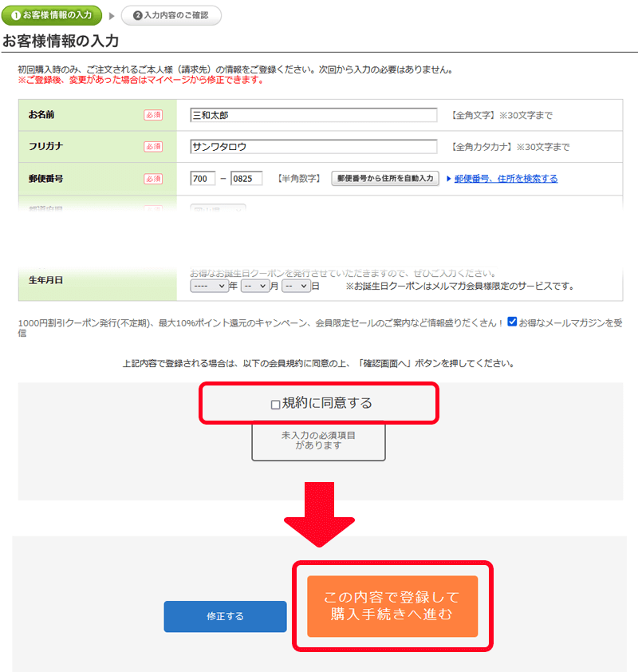The width and height of the screenshot is (638, 672).
Task: Open the birth month dropdown
Action: click(x=255, y=286)
